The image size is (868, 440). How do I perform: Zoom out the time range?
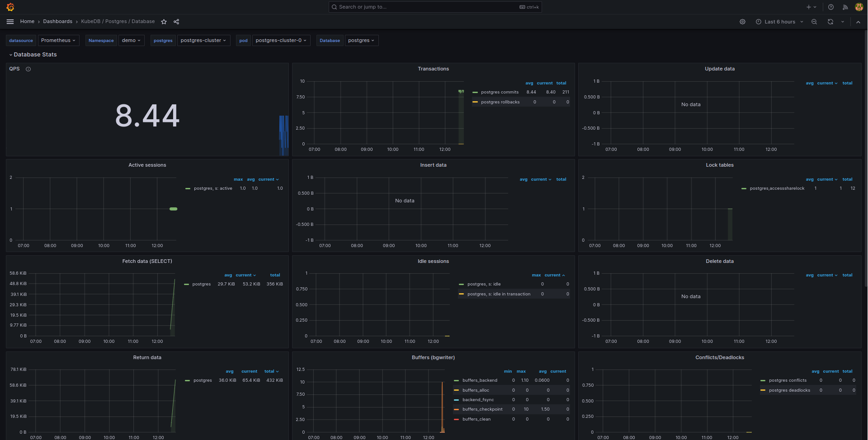[x=814, y=21]
